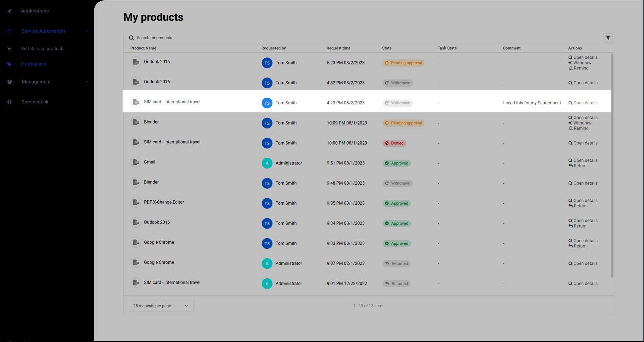Screen dimensions: 644x342
Task: Click the PDF X-Change Editor product icon
Action: [x=136, y=202]
